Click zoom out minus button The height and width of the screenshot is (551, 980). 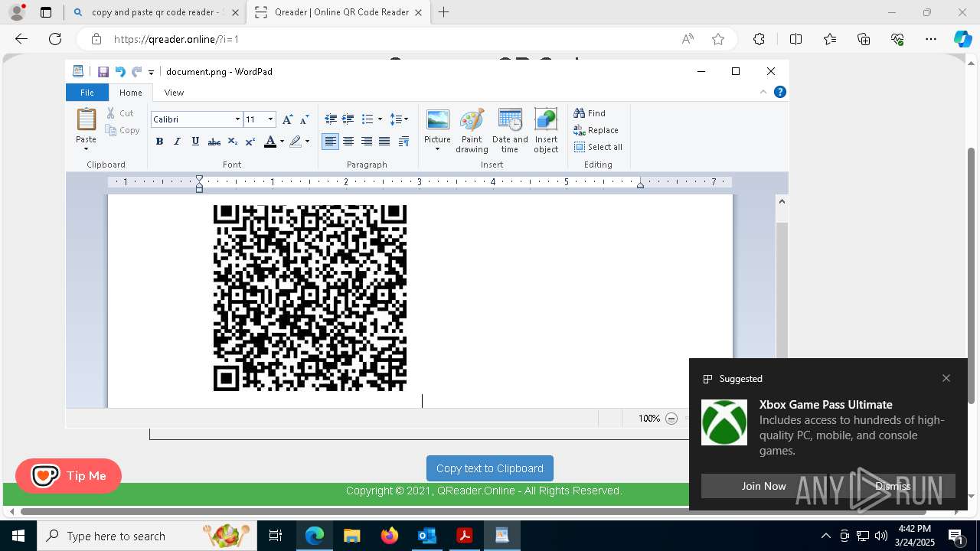pos(671,419)
